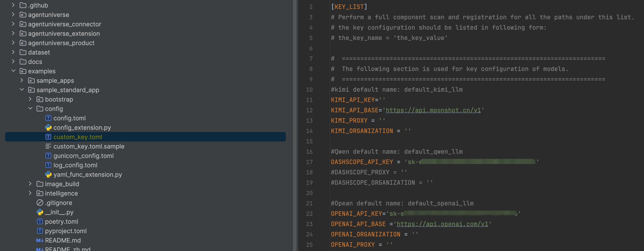Screen dimensions: 644x251
Task: Collapse the config folder
Action: click(30, 108)
